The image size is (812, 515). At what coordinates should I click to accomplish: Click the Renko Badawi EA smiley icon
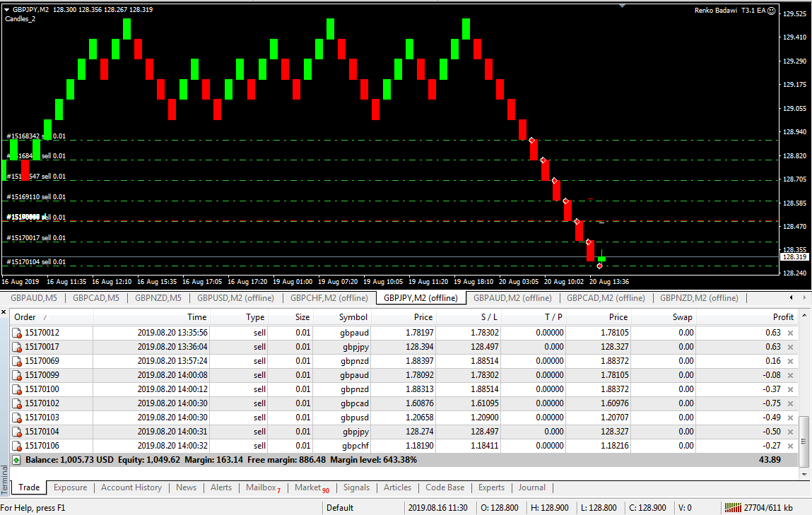coord(771,11)
